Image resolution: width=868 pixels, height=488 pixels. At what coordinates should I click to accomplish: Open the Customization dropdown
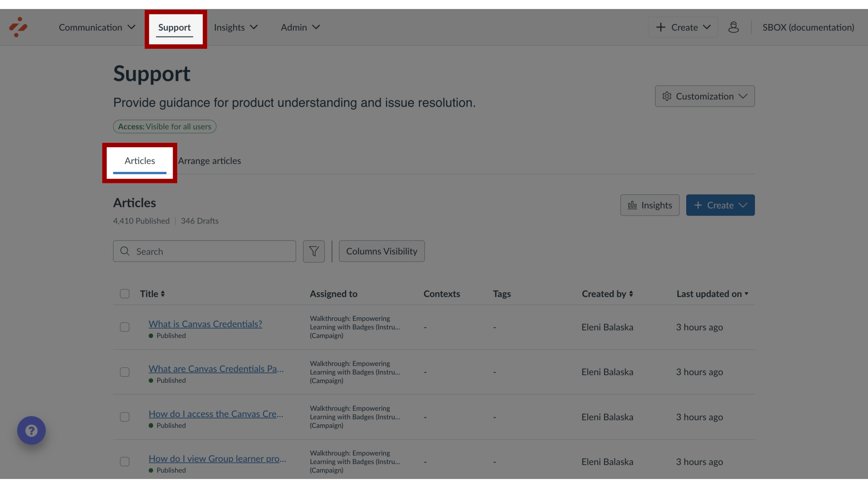tap(705, 96)
